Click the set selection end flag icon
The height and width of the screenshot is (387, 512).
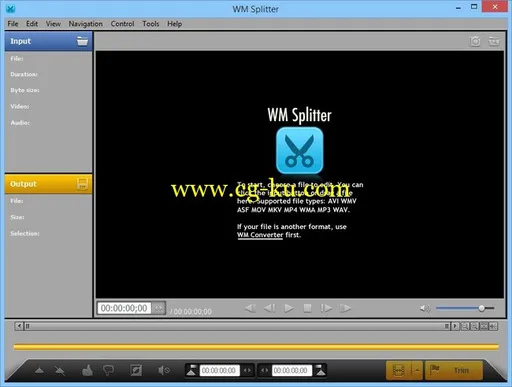(320, 370)
